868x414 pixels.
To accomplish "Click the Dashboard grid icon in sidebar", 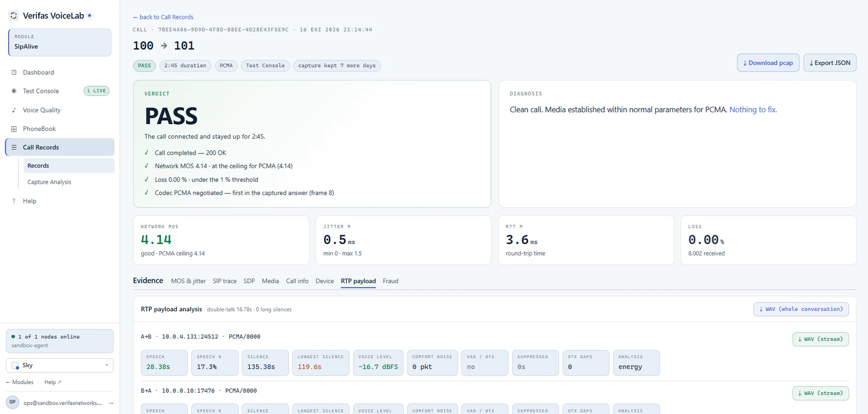I will click(x=14, y=72).
